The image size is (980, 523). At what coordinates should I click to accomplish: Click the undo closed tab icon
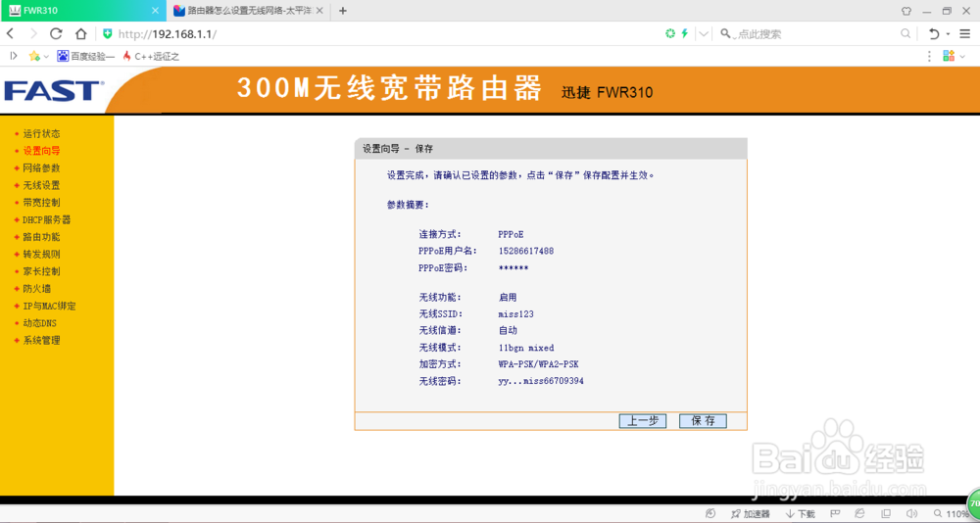[934, 33]
